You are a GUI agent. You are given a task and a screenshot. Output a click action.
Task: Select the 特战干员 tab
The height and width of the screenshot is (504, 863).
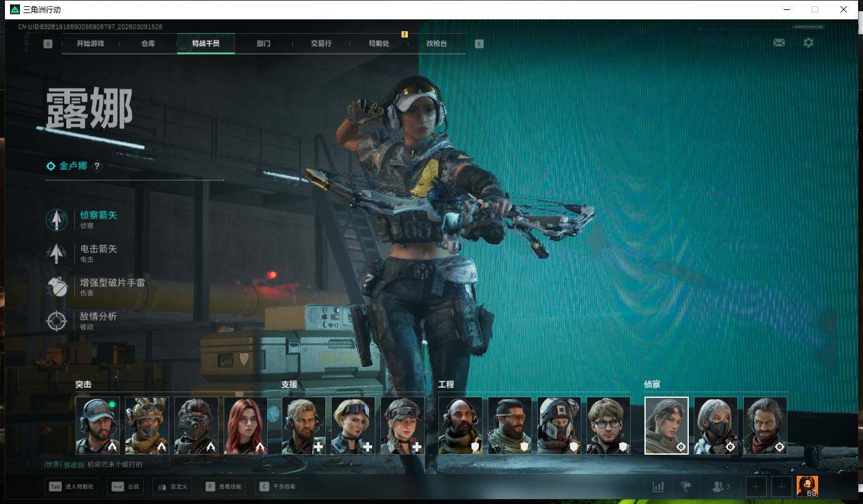pos(206,44)
